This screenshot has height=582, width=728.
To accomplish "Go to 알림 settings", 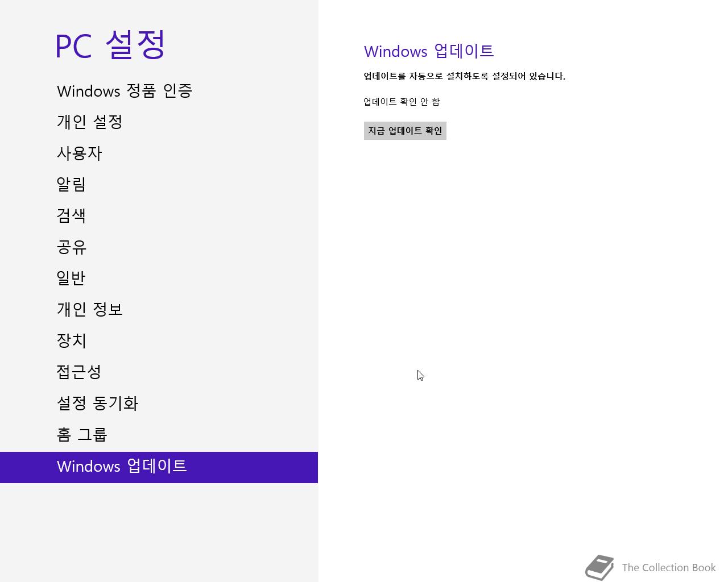I will 159,185.
